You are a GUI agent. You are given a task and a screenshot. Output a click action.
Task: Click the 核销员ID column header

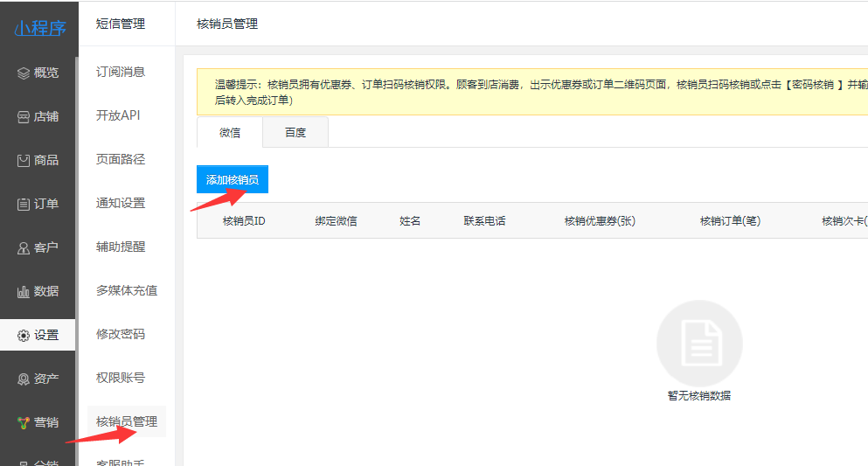pyautogui.click(x=244, y=221)
